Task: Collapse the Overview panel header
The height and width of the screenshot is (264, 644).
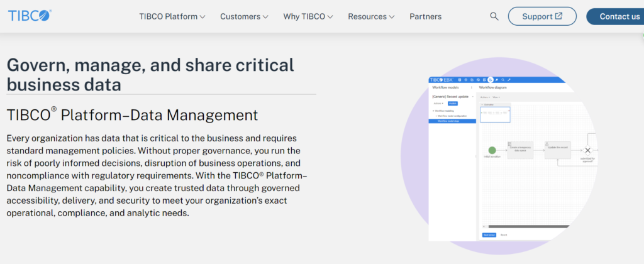Action: (x=496, y=105)
